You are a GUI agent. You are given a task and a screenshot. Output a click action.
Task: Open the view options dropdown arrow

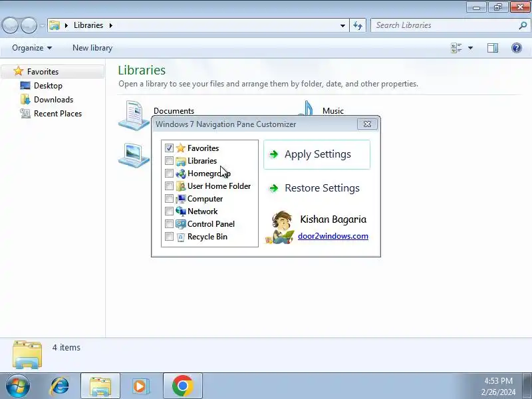pyautogui.click(x=470, y=48)
